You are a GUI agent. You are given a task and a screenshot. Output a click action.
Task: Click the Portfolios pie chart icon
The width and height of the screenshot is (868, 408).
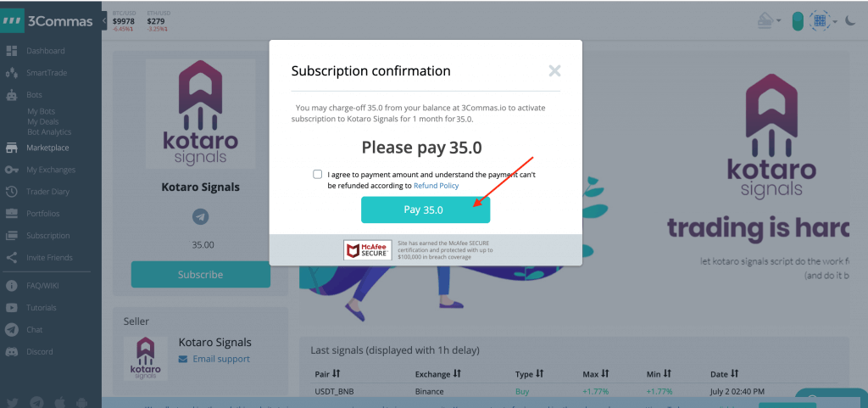tap(12, 214)
